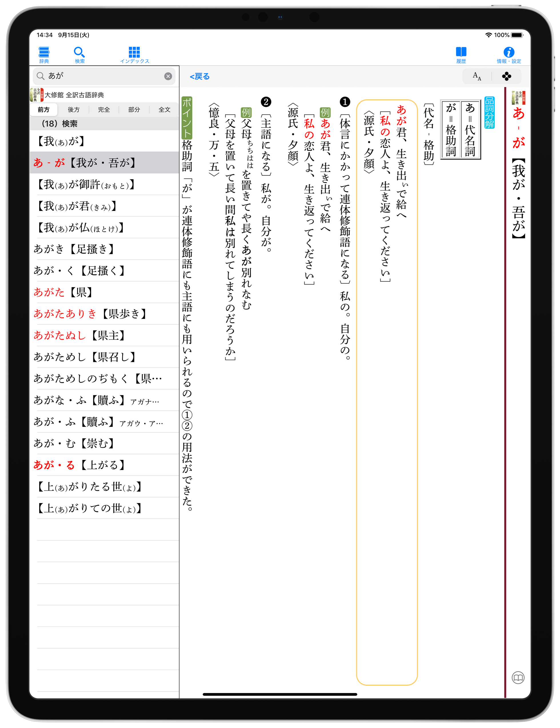Select the 全文 full-text tab
560x728 pixels.
click(164, 110)
